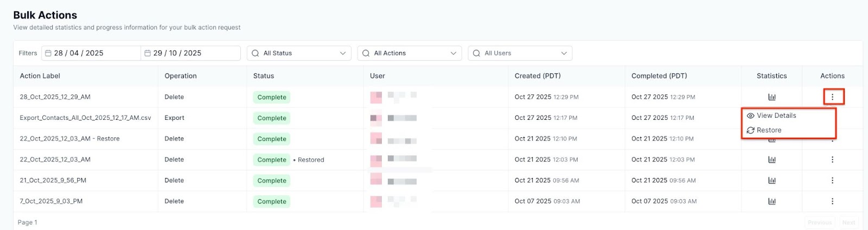Open three-dot menu for 22_Oct_2025_12_03_AM restored row
Viewport: 868px width, 230px height.
pyautogui.click(x=832, y=159)
